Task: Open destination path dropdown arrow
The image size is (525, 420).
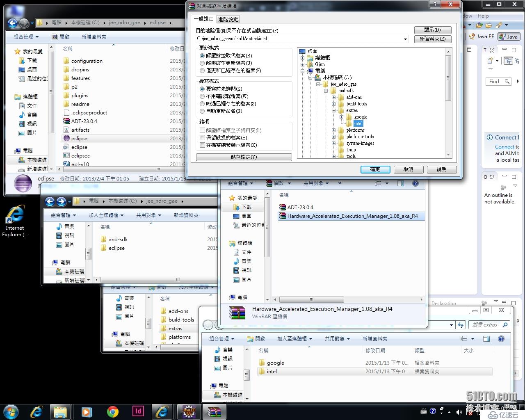Action: pyautogui.click(x=405, y=39)
